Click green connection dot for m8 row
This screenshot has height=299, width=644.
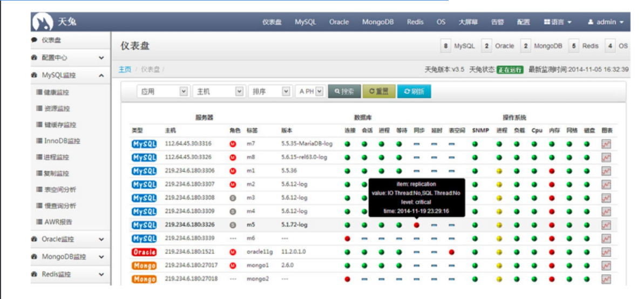348,157
